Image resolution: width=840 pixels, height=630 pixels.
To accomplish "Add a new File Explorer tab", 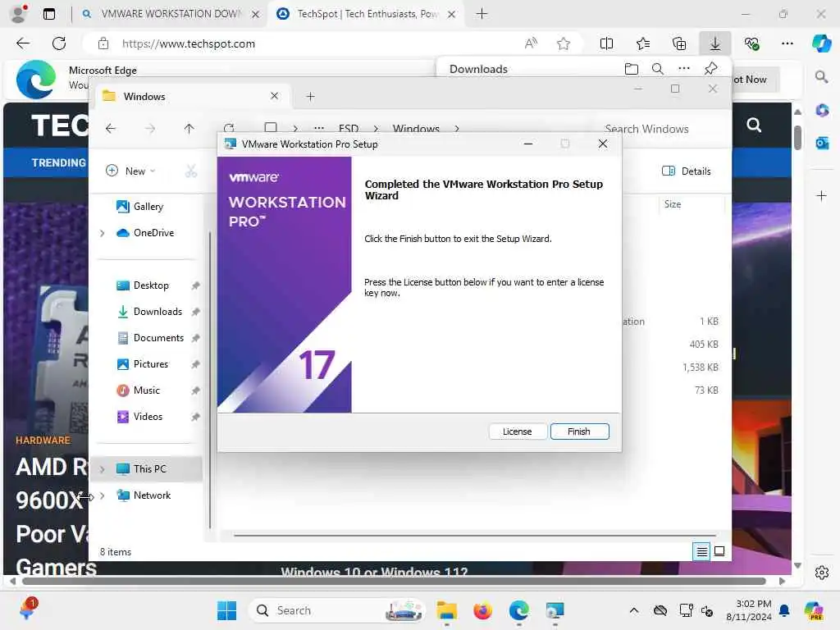I will coord(310,97).
